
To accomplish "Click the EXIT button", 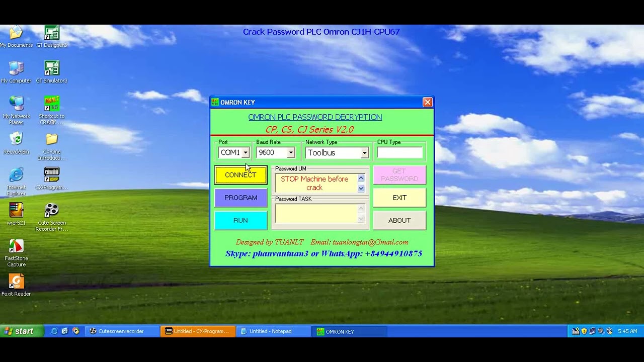I will 399,198.
